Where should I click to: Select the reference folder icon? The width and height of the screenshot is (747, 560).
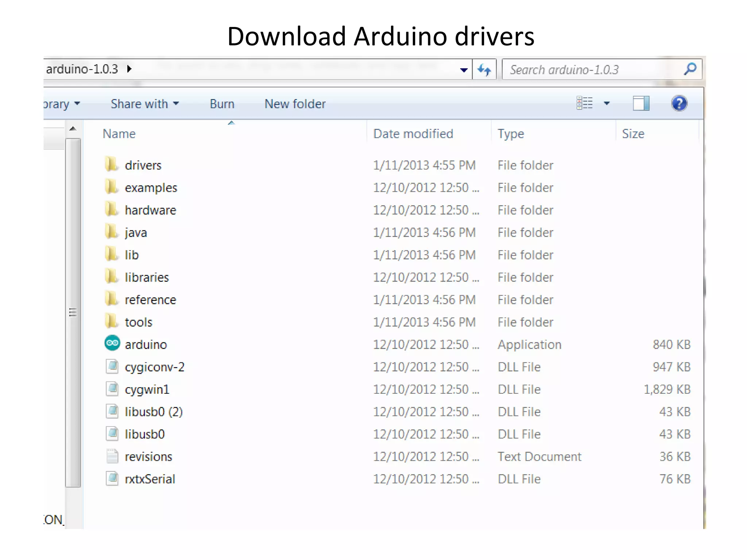(x=112, y=299)
